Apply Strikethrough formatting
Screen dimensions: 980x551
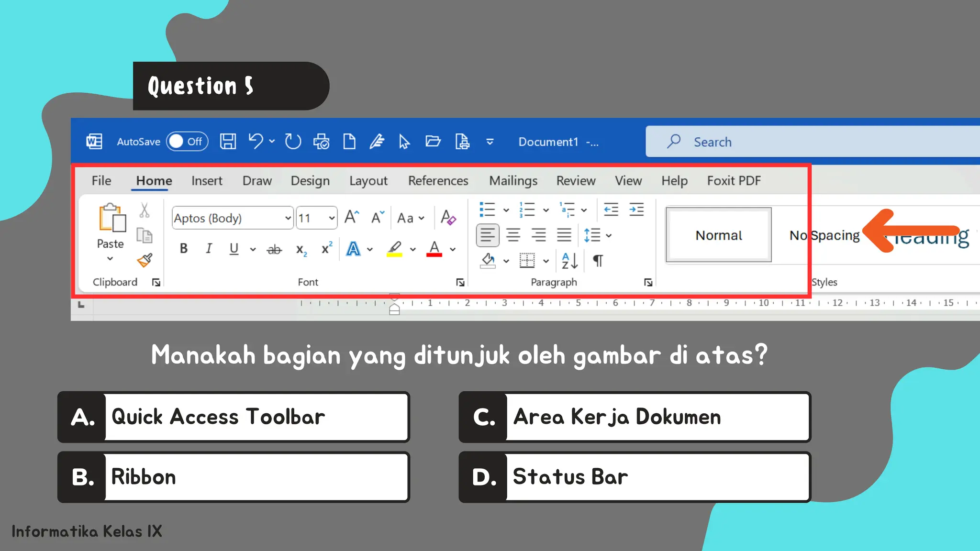pos(274,249)
